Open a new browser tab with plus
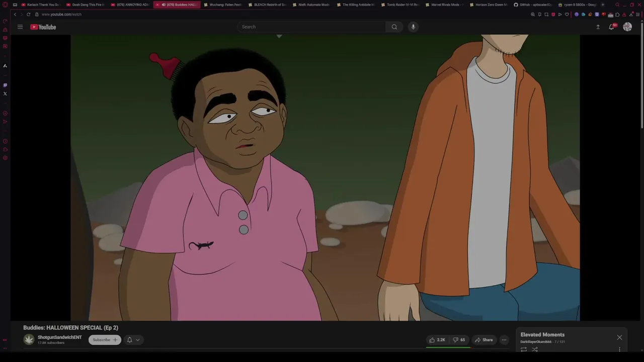The width and height of the screenshot is (644, 362). [x=603, y=5]
